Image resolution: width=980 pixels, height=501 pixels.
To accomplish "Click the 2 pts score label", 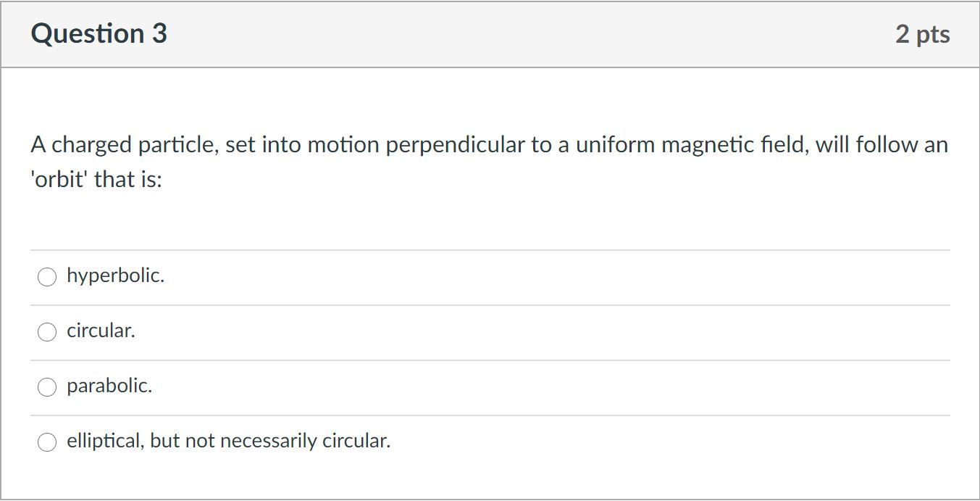I will click(x=922, y=34).
